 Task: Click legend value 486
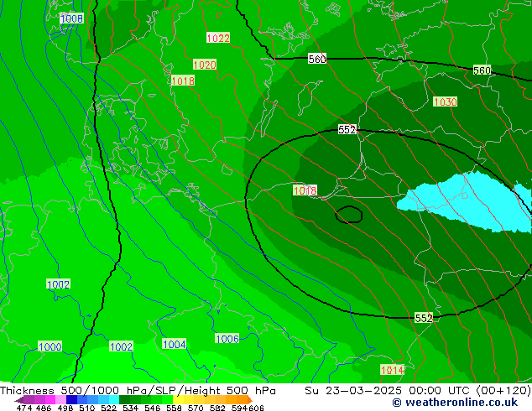point(44,408)
